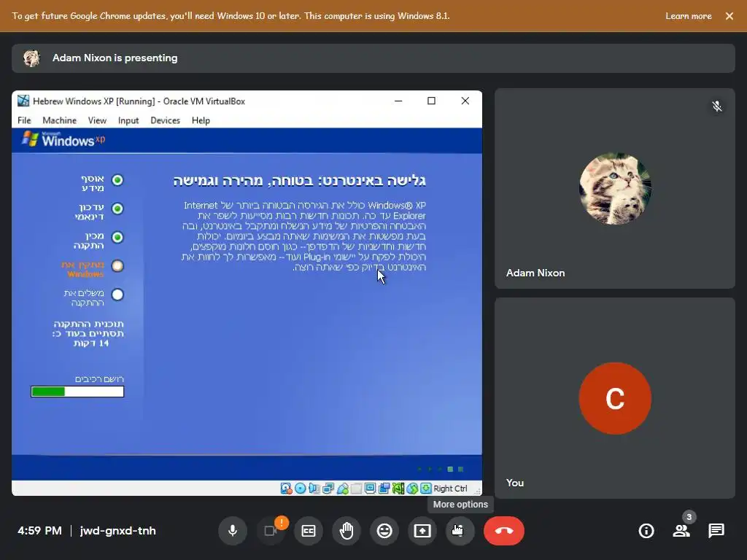The height and width of the screenshot is (560, 747).
Task: Open the More options button
Action: click(460, 531)
